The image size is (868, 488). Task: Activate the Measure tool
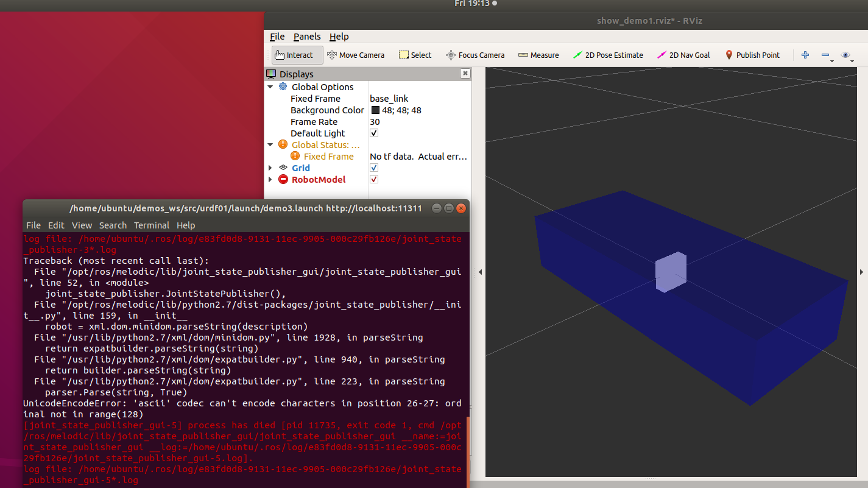point(538,55)
